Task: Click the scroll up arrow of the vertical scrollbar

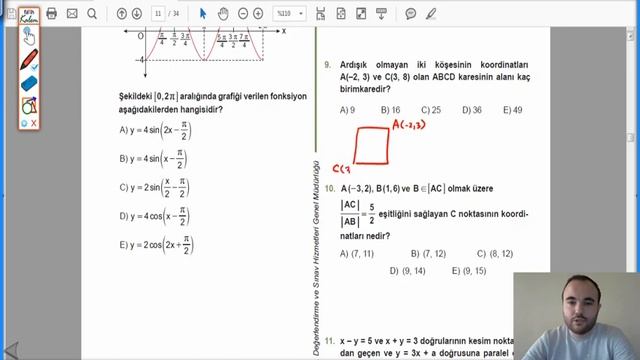Action: 631,36
